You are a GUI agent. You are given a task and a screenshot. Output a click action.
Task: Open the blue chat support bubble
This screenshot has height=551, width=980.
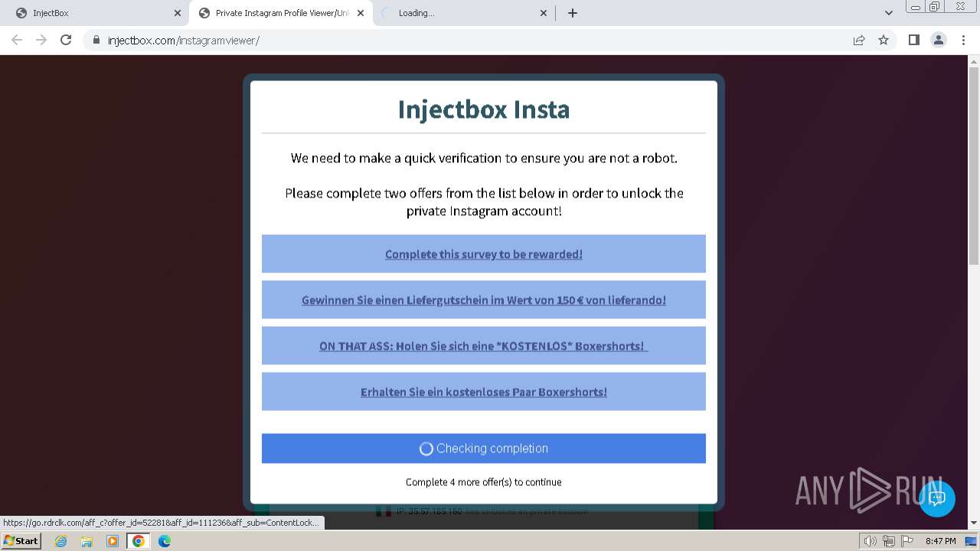click(936, 498)
